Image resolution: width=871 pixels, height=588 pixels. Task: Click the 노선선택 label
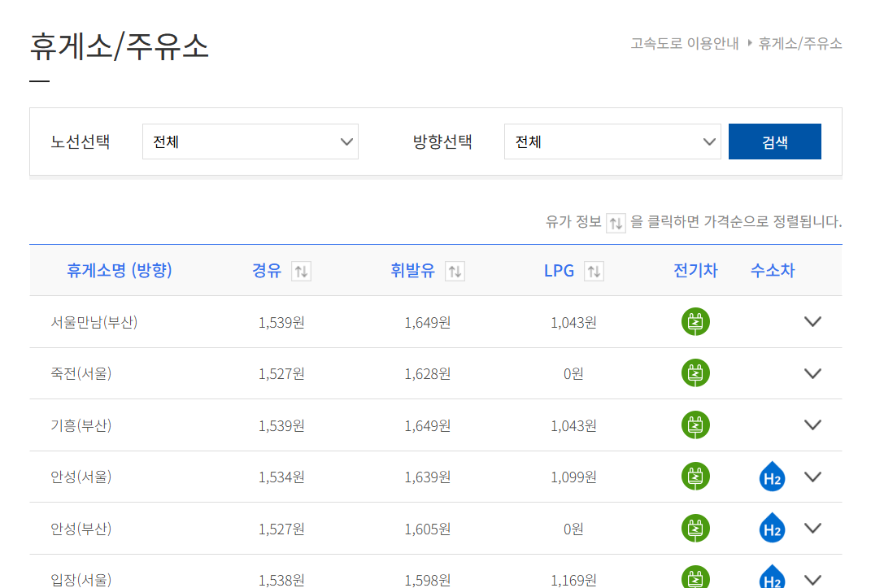[80, 142]
